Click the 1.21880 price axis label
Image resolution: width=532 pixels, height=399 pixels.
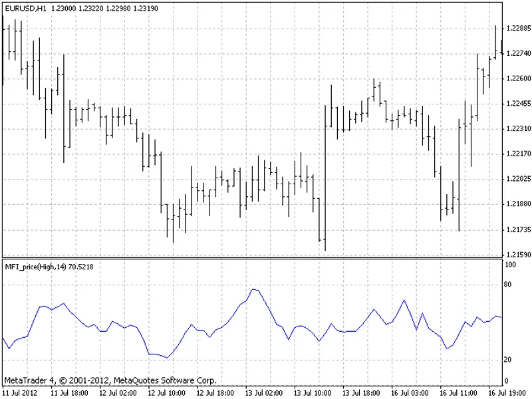coord(519,204)
